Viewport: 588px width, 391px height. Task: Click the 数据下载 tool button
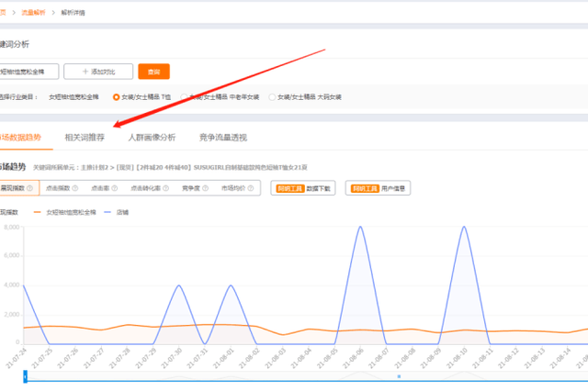pyautogui.click(x=301, y=188)
